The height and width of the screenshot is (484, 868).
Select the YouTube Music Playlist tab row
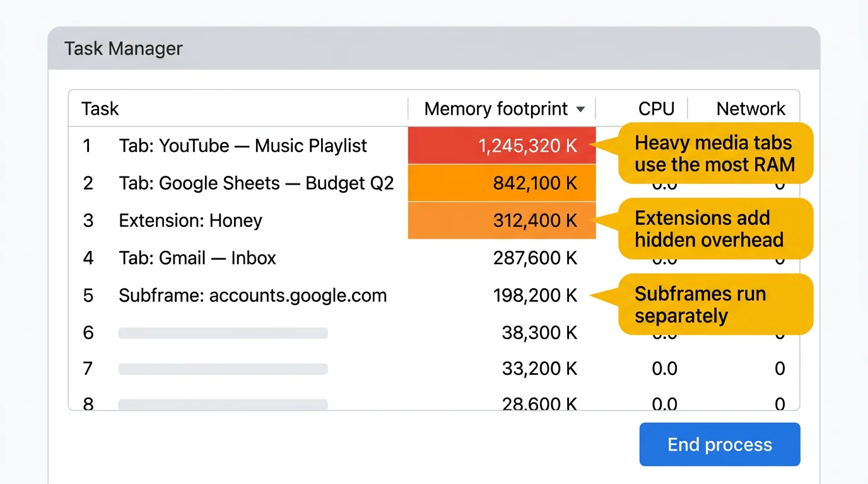click(x=243, y=146)
